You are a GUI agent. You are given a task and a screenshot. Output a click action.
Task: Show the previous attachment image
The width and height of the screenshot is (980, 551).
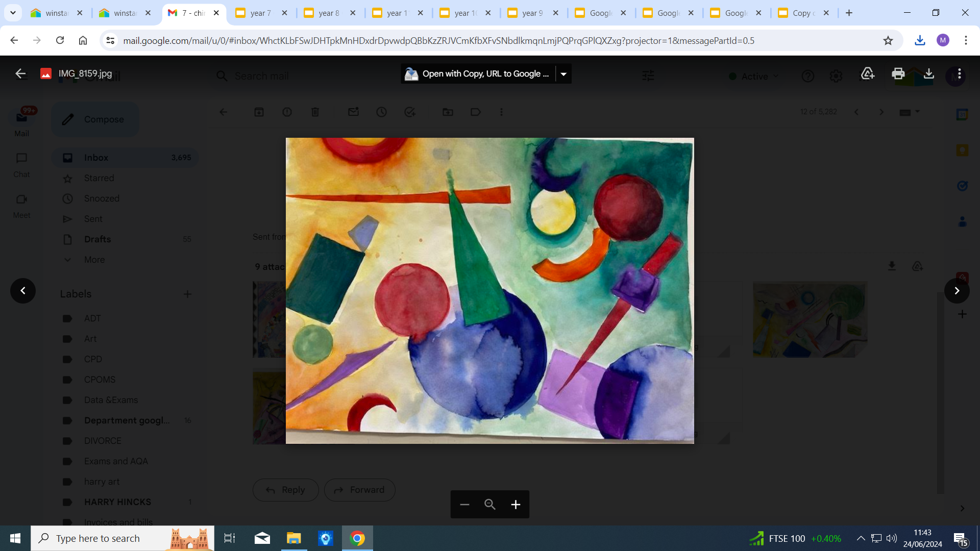point(23,291)
